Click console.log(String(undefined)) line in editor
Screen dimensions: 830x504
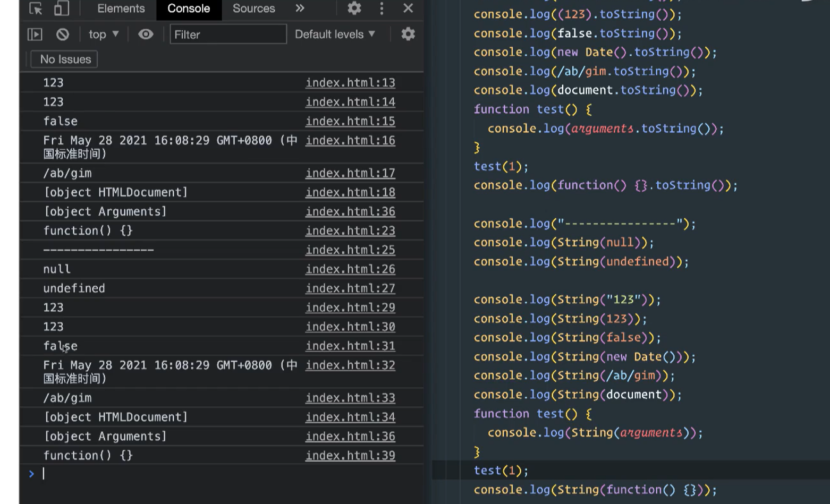coord(581,262)
